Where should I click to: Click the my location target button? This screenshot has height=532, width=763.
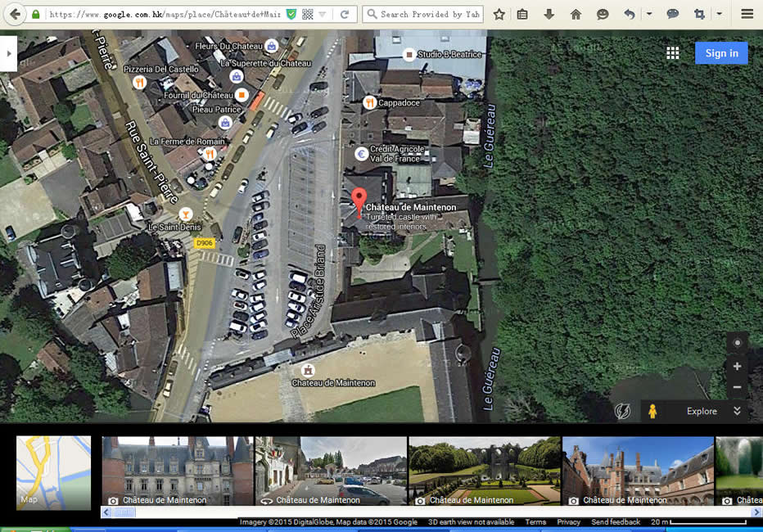(737, 343)
